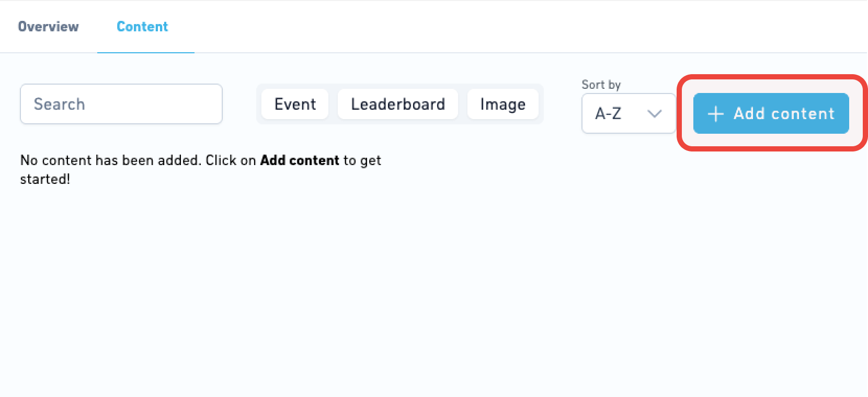Select the Content tab
This screenshot has width=868, height=397.
tap(142, 27)
